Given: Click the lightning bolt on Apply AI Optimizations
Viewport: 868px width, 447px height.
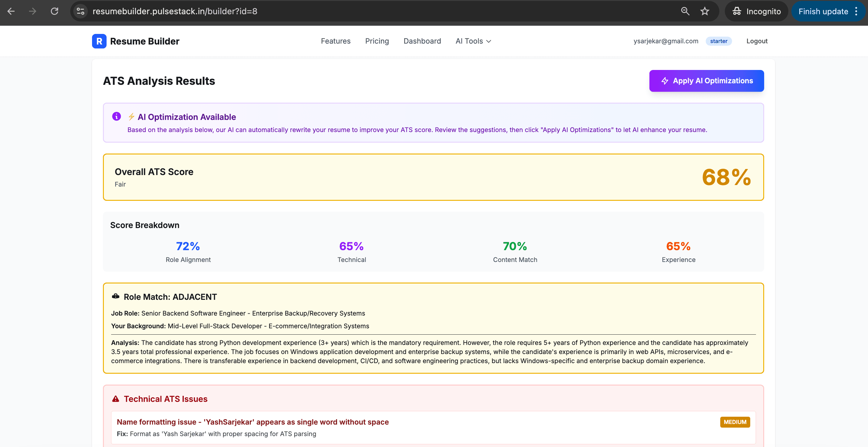Looking at the screenshot, I should coord(665,81).
